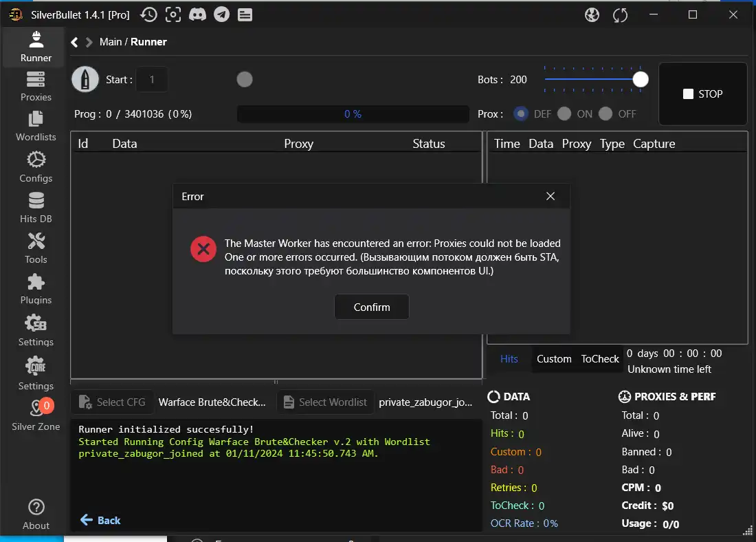The width and height of the screenshot is (756, 542).
Task: Click the Back link below the log
Action: pyautogui.click(x=100, y=520)
